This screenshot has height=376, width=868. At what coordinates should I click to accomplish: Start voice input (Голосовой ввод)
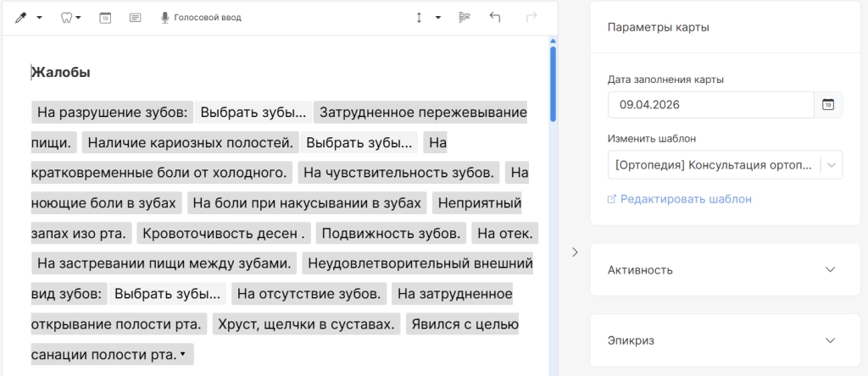[201, 17]
